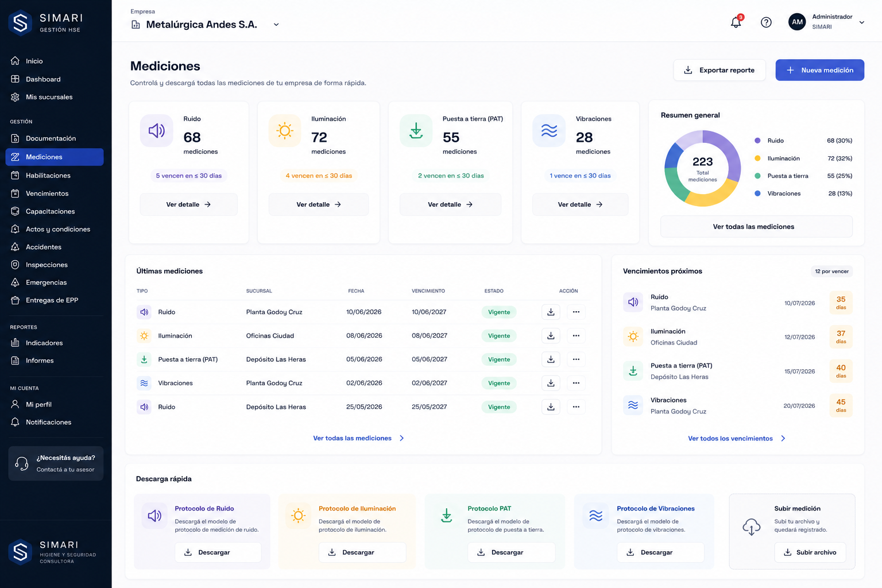Viewport: 882px width, 588px height.
Task: Click the upload cloud icon in Subir medición
Action: [752, 527]
